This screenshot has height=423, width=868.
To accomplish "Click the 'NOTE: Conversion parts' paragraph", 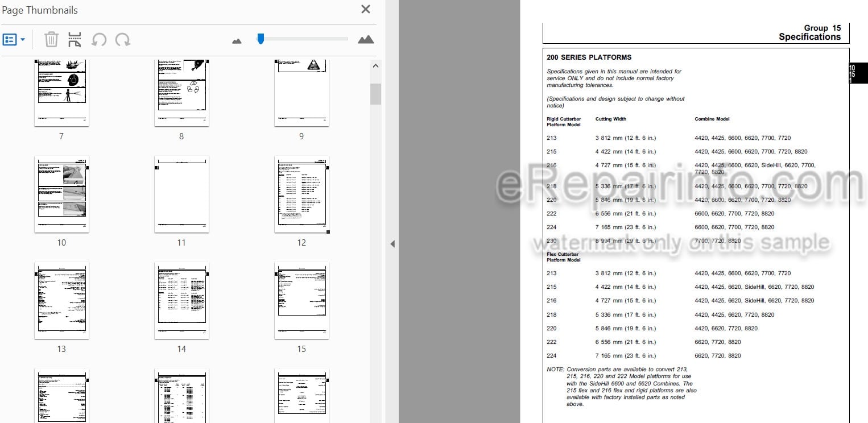I will point(622,387).
